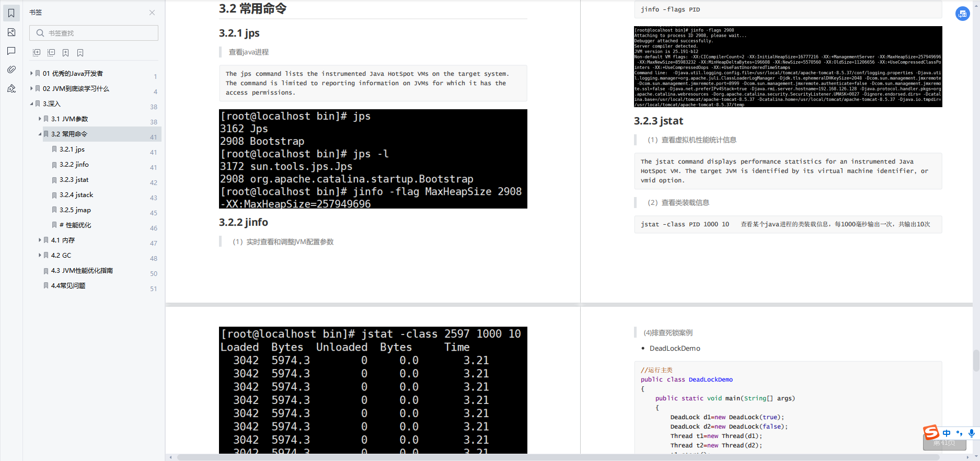Click code line jinfo -flags PID

670,9
